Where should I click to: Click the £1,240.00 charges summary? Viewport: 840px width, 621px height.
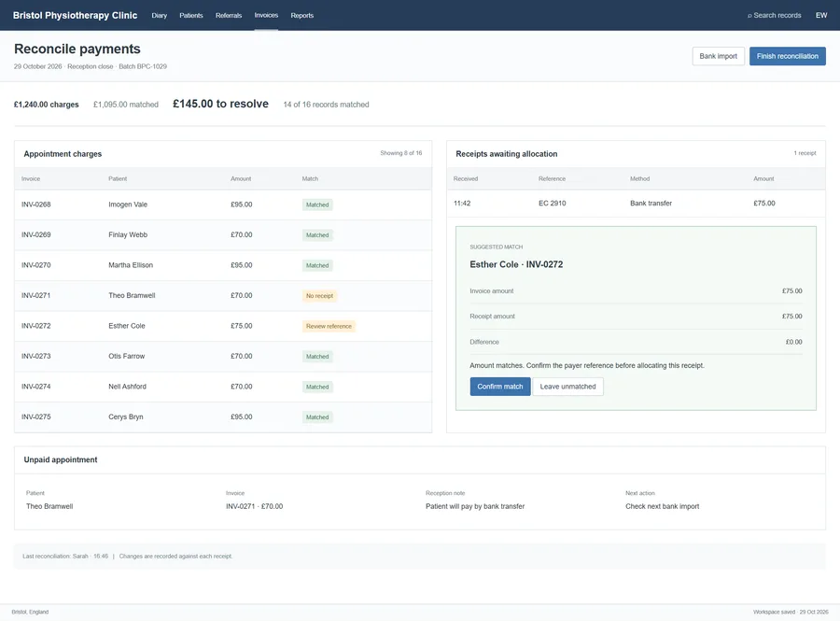click(x=46, y=105)
